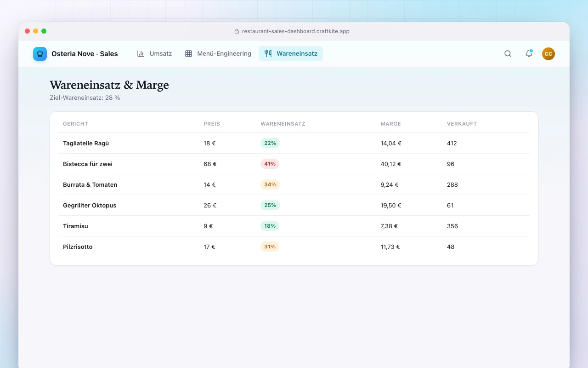Click the 356 sold count

[x=452, y=226]
